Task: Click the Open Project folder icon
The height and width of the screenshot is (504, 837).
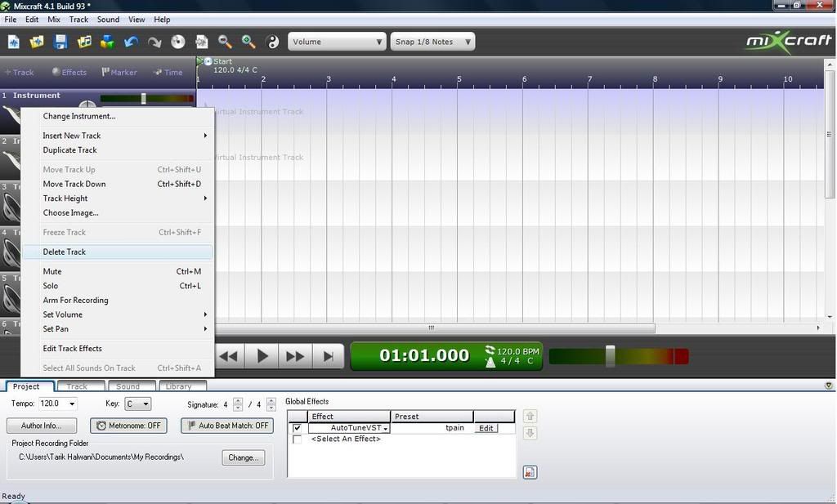Action: point(37,42)
